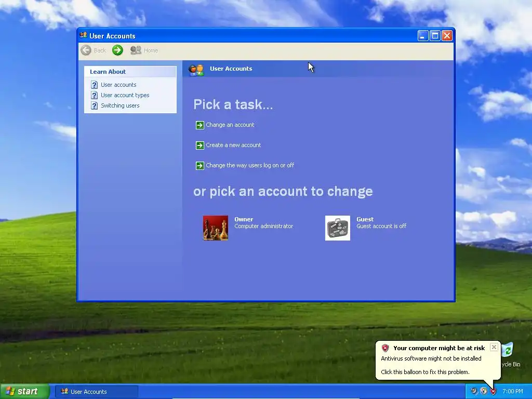Click the middle system tray icon
The height and width of the screenshot is (399, 532).
point(484,391)
